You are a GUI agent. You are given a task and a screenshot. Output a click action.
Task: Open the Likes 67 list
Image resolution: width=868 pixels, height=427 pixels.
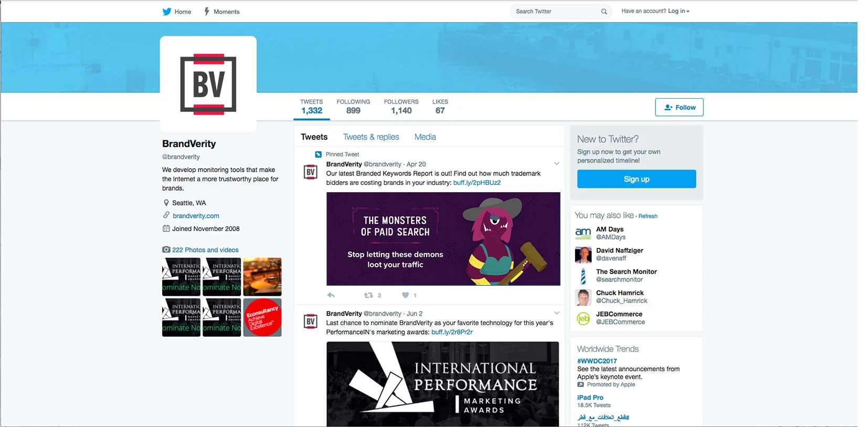(440, 107)
